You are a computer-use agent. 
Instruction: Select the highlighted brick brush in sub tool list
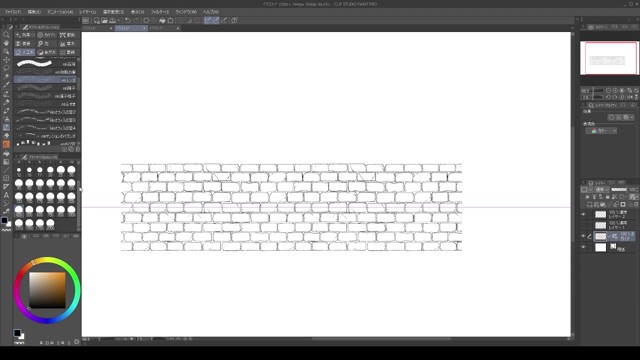coord(45,80)
